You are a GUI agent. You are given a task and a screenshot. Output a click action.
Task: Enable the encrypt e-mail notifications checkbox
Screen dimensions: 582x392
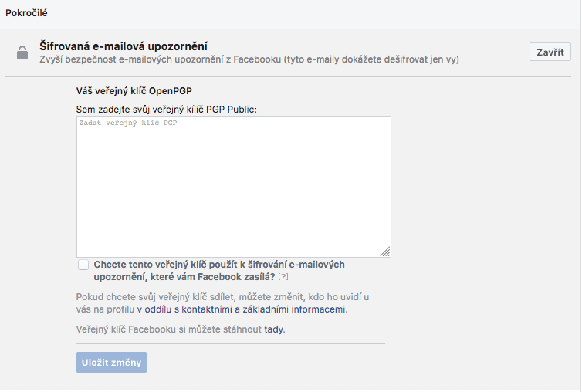point(83,265)
